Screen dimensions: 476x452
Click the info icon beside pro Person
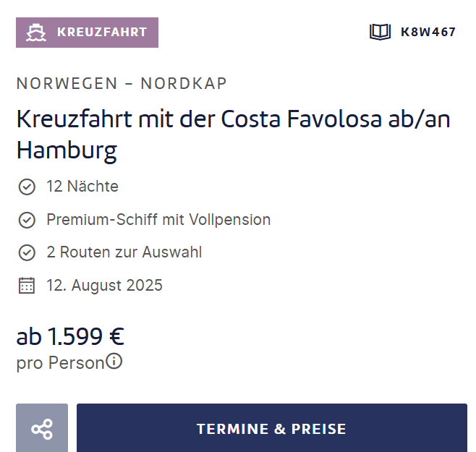114,361
